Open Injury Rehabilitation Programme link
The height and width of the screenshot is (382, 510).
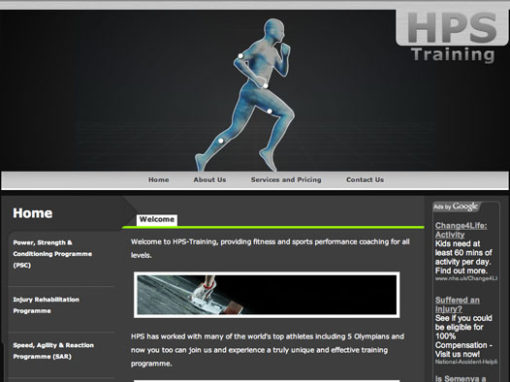[x=46, y=305]
